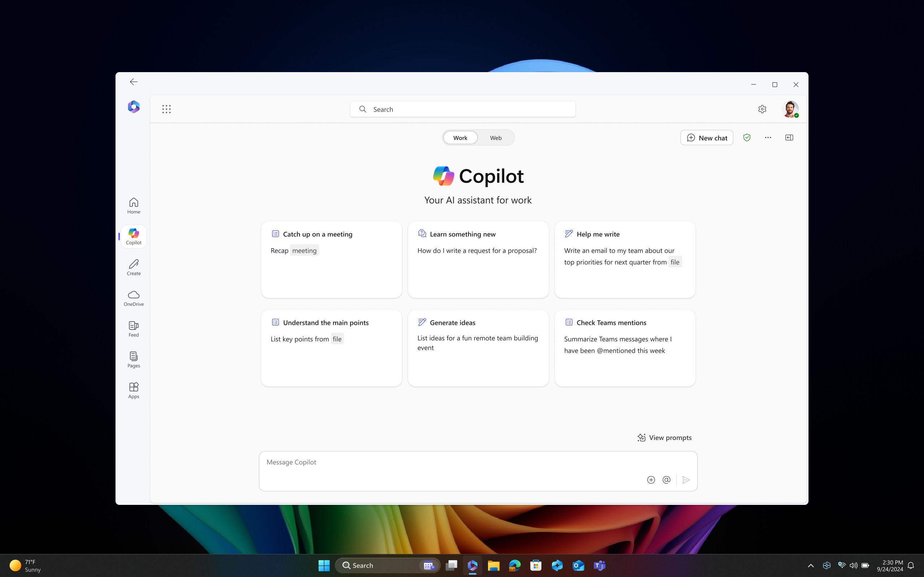The height and width of the screenshot is (577, 924).
Task: Click attach file icon in message bar
Action: pyautogui.click(x=651, y=479)
